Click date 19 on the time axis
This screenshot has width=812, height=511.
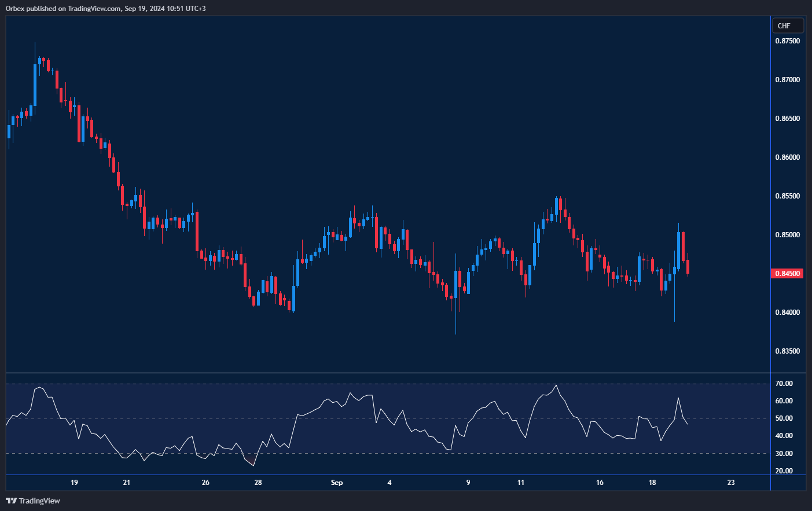[74, 483]
